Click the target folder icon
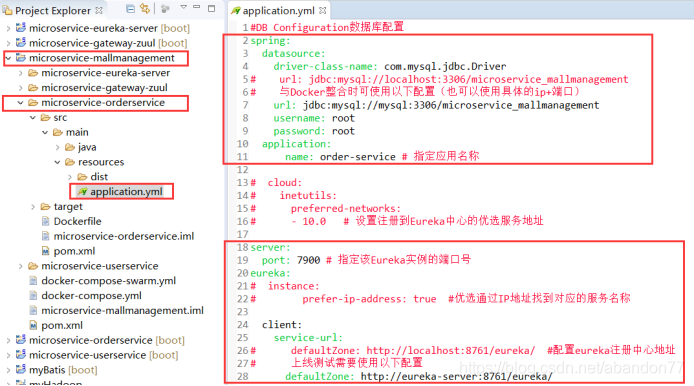Image resolution: width=694 pixels, height=386 pixels. point(45,207)
